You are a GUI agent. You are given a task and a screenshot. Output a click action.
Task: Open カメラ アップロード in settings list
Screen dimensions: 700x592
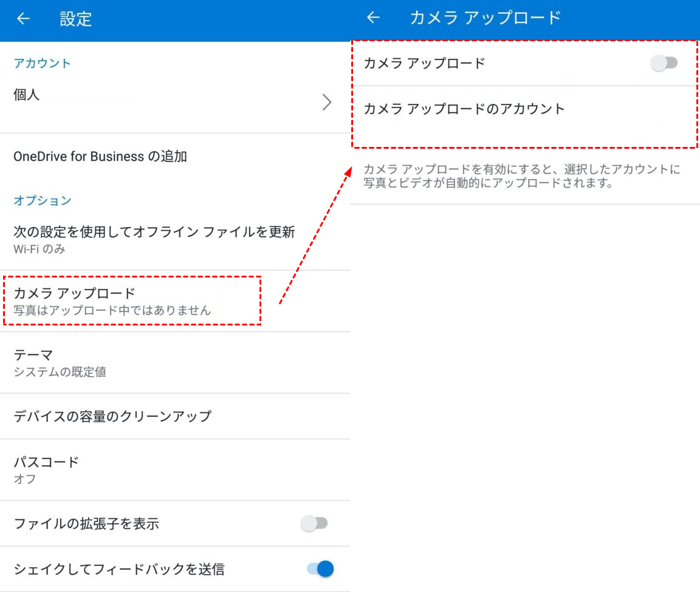tap(175, 301)
